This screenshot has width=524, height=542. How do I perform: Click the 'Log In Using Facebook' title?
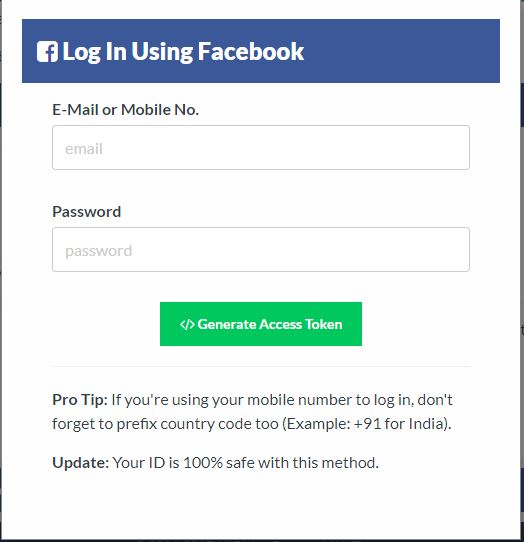point(183,52)
